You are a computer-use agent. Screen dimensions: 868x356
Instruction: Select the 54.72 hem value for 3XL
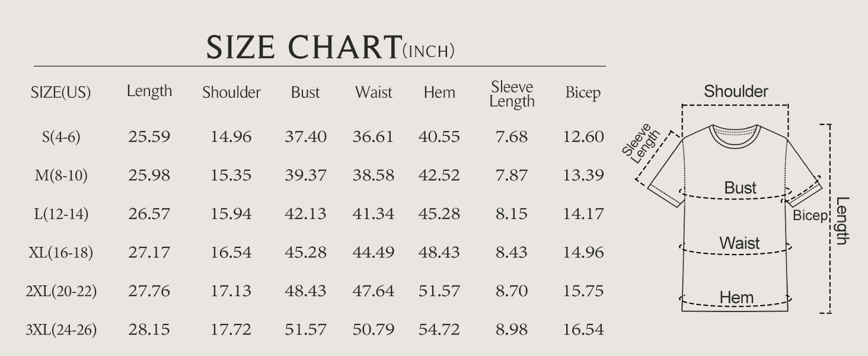(x=439, y=329)
